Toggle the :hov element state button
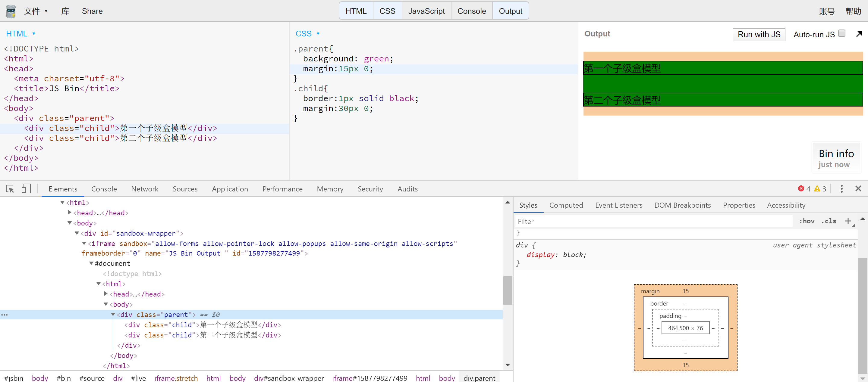This screenshot has height=382, width=868. [807, 221]
